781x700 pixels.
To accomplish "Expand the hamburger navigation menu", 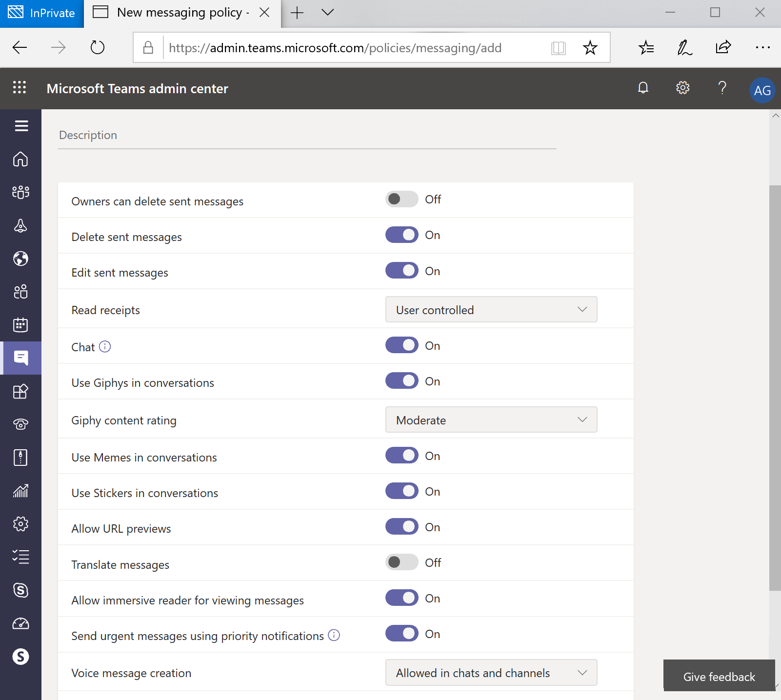I will (x=21, y=126).
